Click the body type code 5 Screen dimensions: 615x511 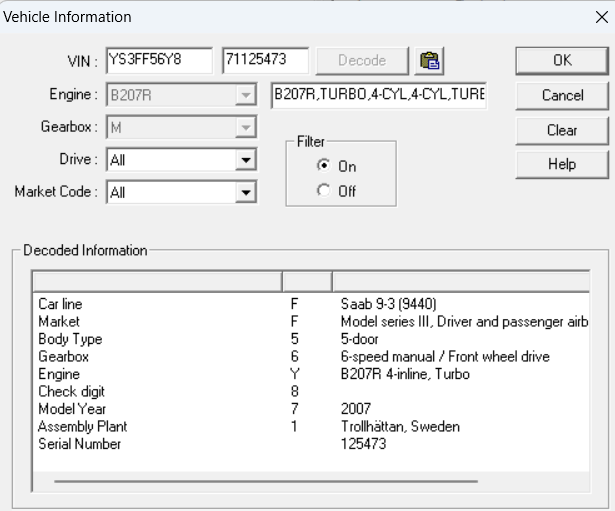[x=295, y=339]
